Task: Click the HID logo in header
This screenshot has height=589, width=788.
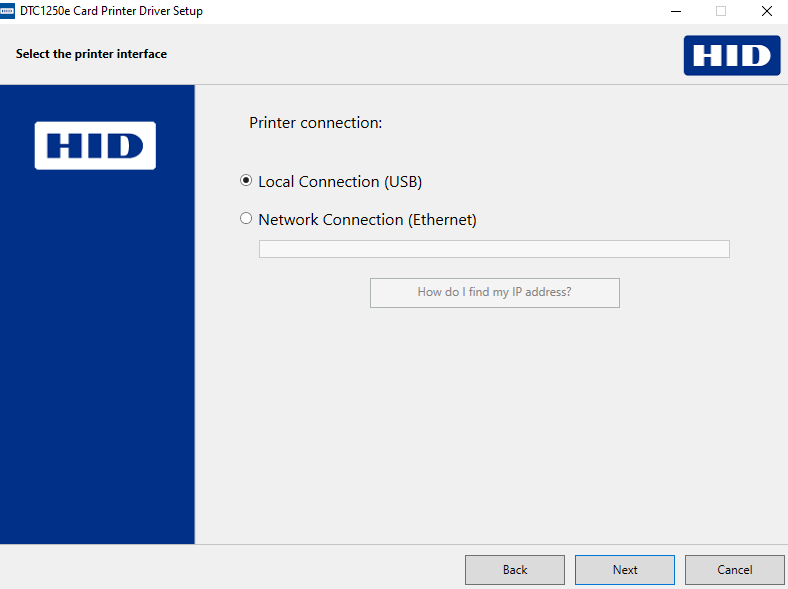Action: pyautogui.click(x=732, y=55)
